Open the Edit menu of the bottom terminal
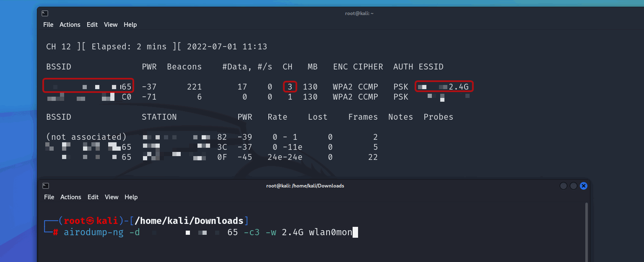 click(93, 197)
